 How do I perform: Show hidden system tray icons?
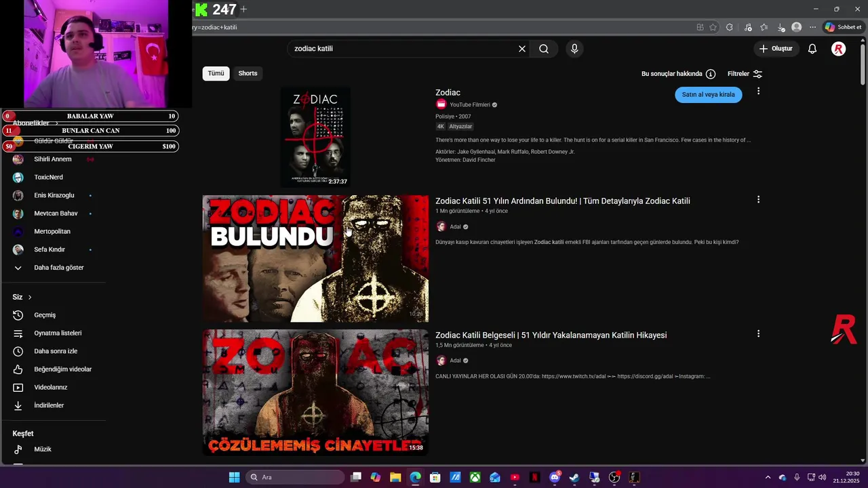tap(768, 477)
